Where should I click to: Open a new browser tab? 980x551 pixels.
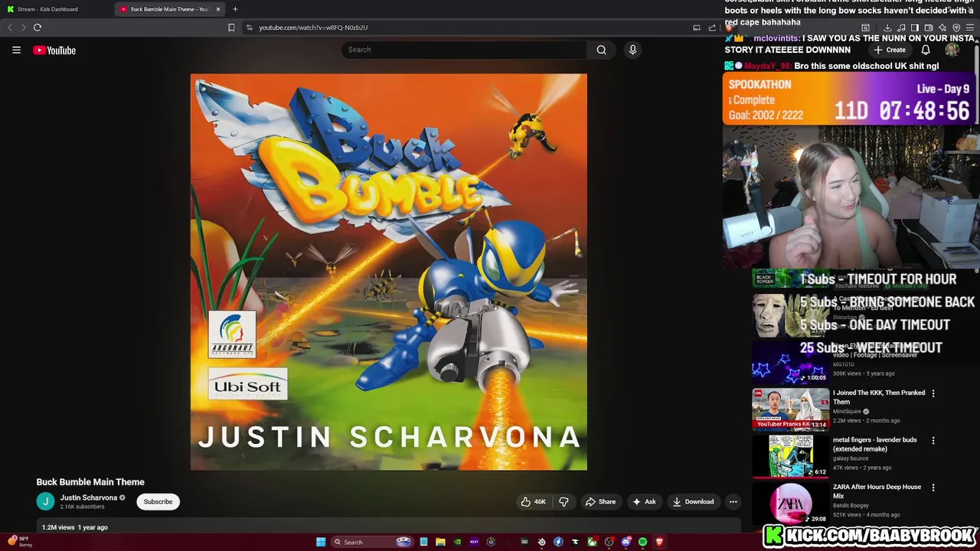[235, 9]
